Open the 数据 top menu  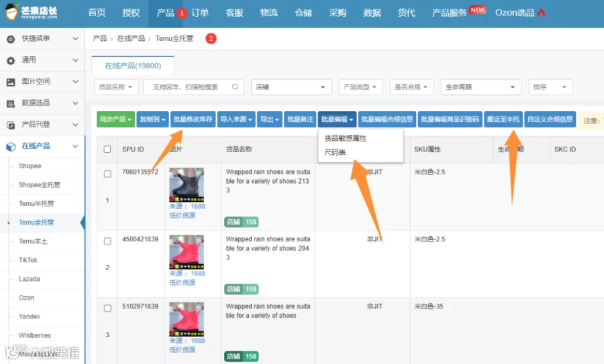[372, 13]
